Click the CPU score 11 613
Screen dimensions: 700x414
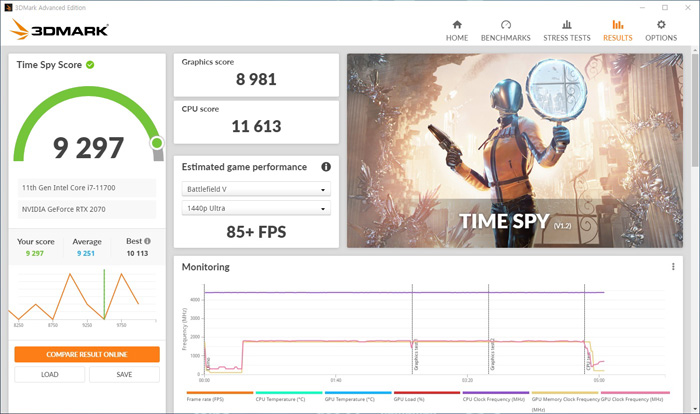[x=256, y=126]
